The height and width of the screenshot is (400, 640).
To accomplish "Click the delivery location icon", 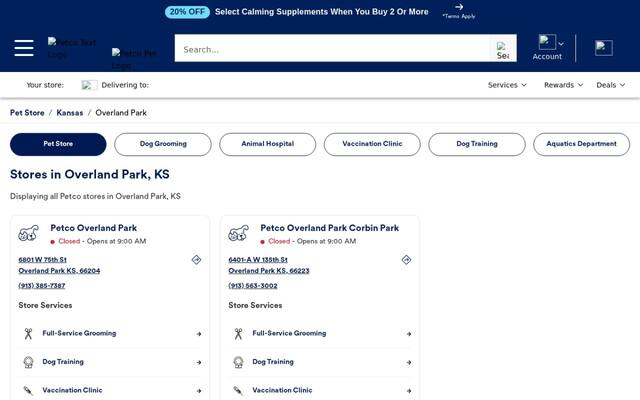I will pyautogui.click(x=89, y=85).
